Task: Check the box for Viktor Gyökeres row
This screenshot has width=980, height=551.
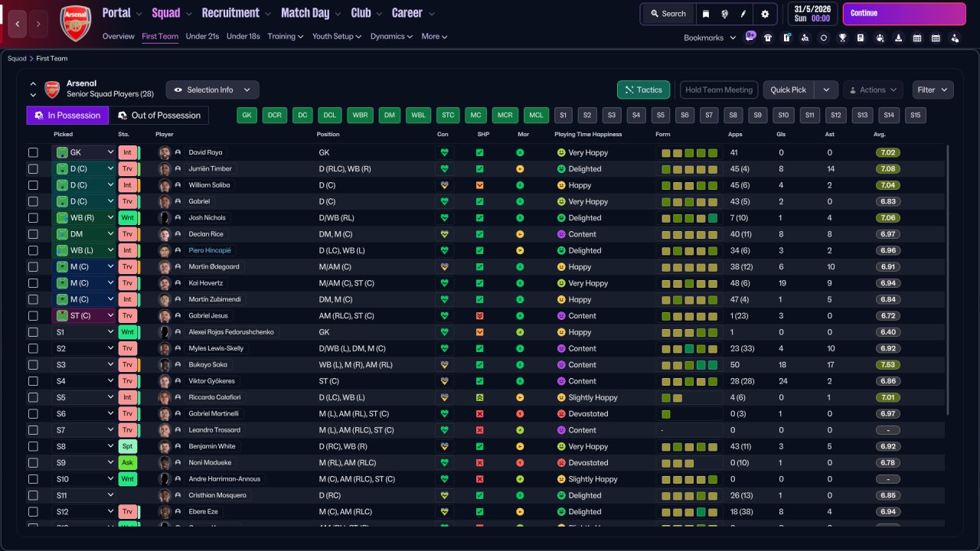Action: pos(33,381)
